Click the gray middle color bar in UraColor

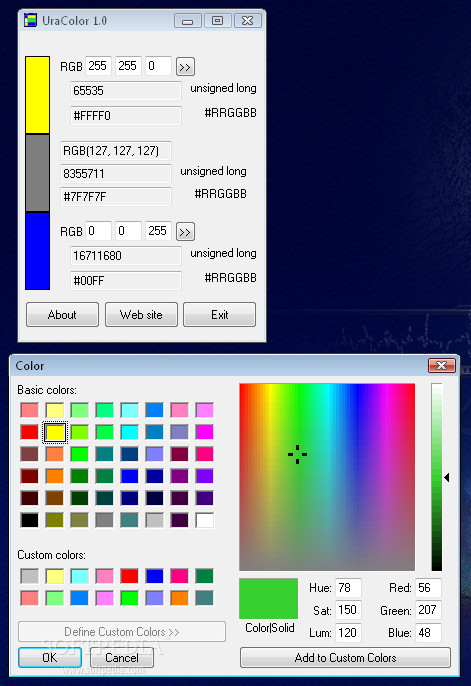(x=37, y=173)
